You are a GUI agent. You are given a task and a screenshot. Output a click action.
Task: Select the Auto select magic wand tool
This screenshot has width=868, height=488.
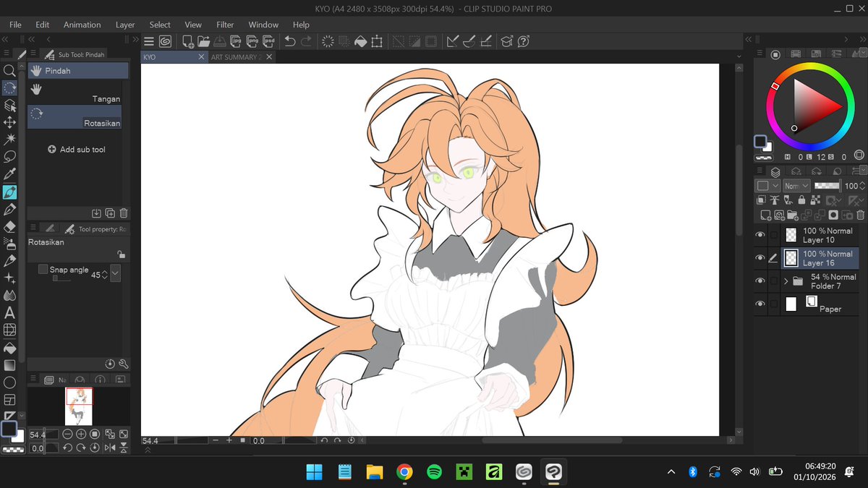click(9, 139)
